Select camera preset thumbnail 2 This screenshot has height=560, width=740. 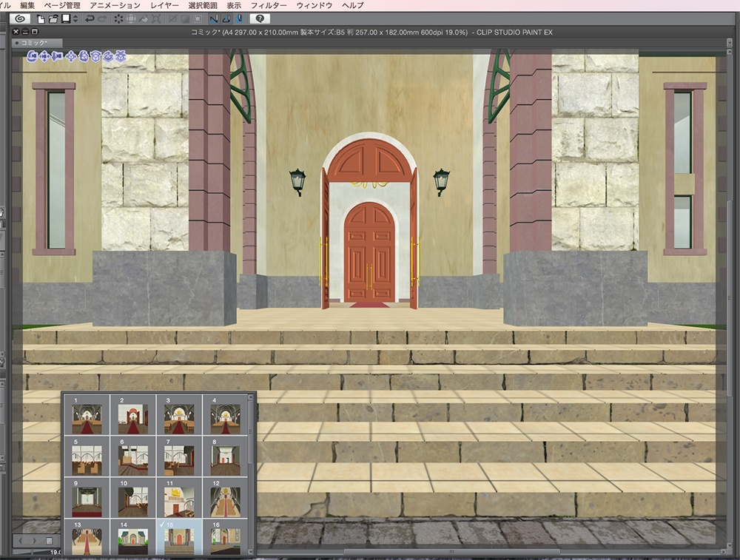133,415
